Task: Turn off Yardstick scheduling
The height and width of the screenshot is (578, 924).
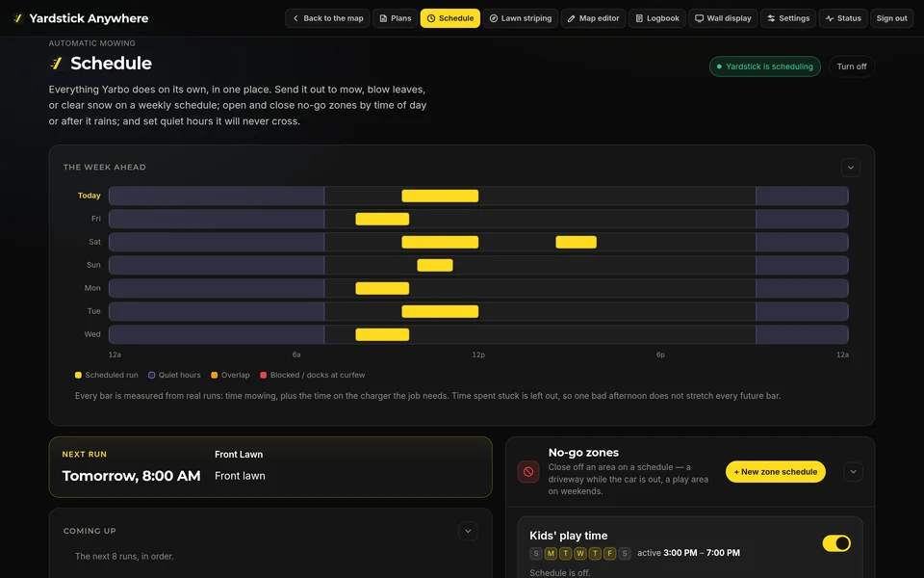Action: (x=852, y=66)
